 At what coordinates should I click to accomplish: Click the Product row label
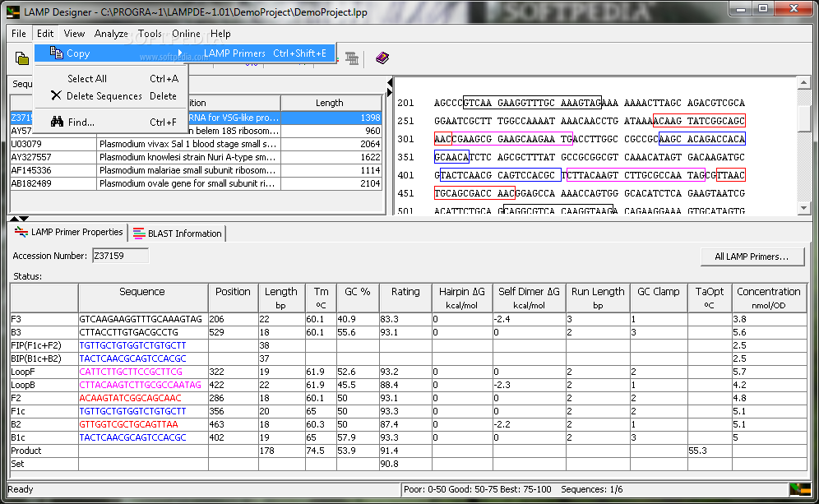pyautogui.click(x=26, y=451)
